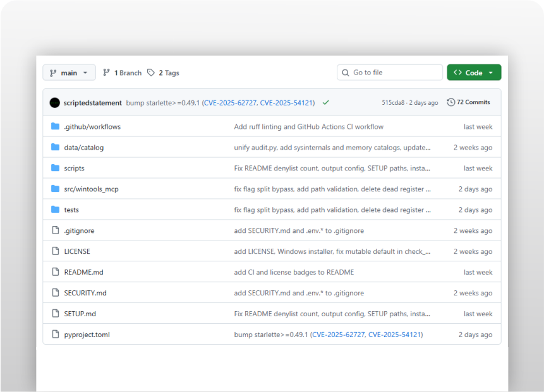Click scriptedstatement's profile avatar
This screenshot has width=544, height=392.
click(54, 102)
